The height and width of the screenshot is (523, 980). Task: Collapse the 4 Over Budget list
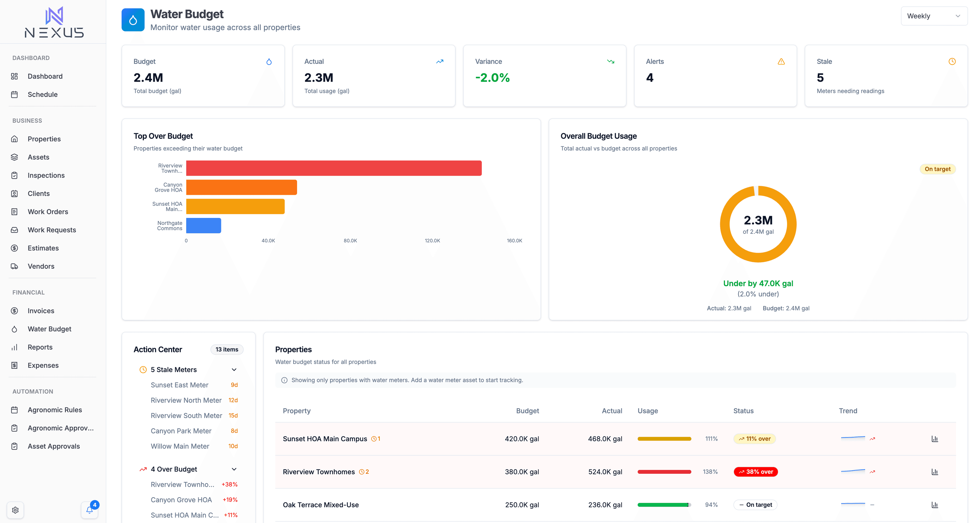click(x=234, y=469)
